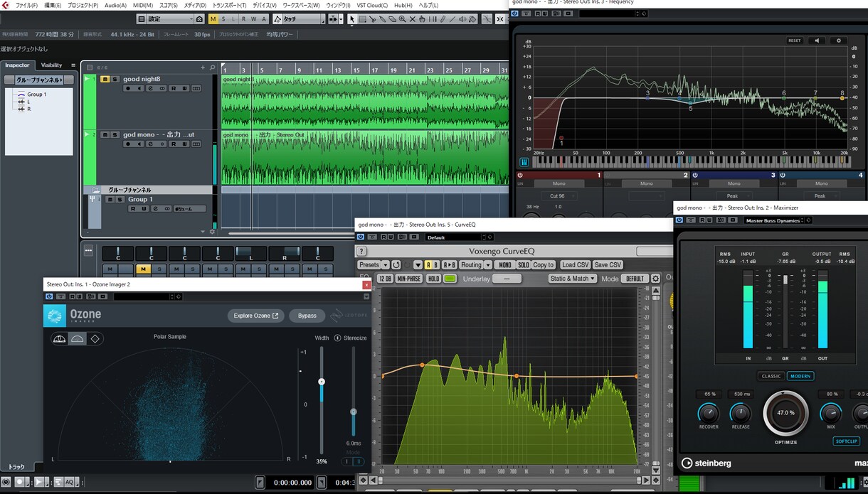Open track list settings gear

[211, 232]
